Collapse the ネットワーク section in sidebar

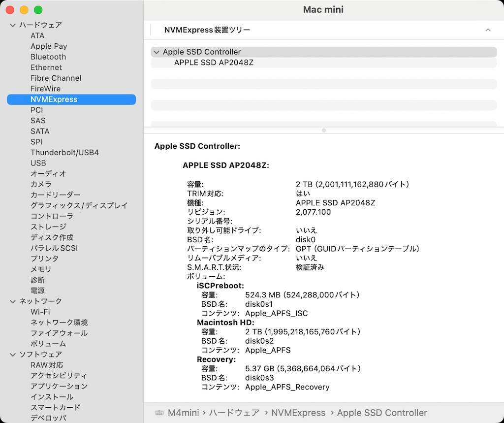point(12,301)
